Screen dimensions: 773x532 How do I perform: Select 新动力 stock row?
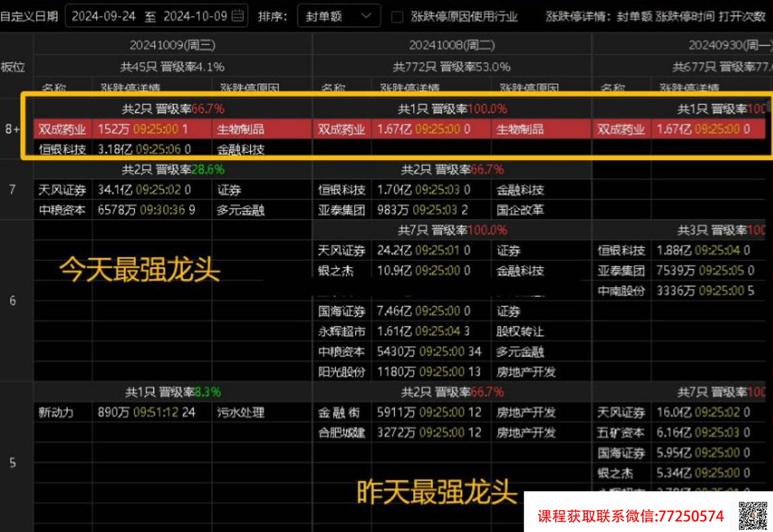click(57, 412)
